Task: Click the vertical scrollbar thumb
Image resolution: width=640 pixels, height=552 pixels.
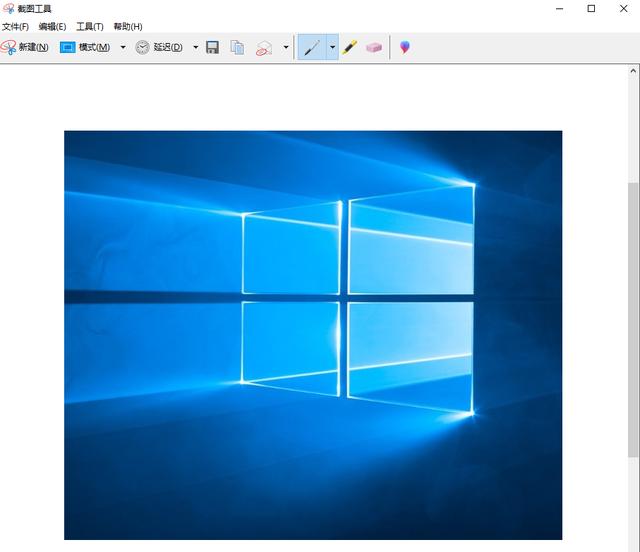Action: click(x=633, y=320)
